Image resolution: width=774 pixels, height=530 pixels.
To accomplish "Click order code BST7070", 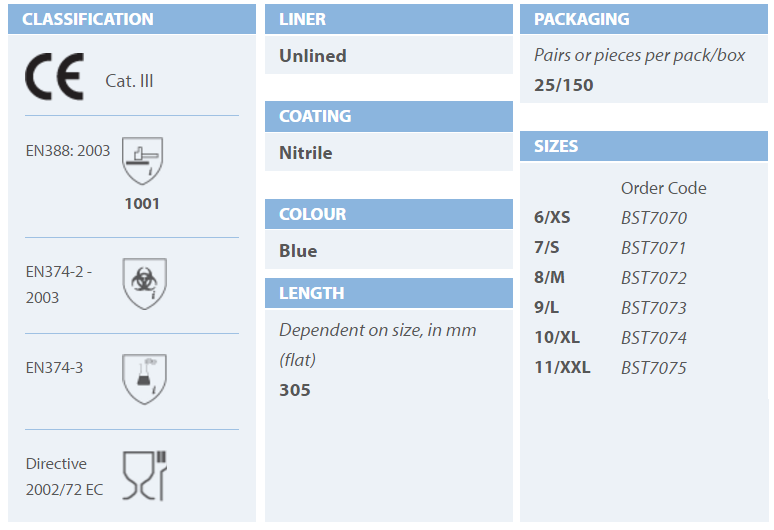I will [x=654, y=218].
